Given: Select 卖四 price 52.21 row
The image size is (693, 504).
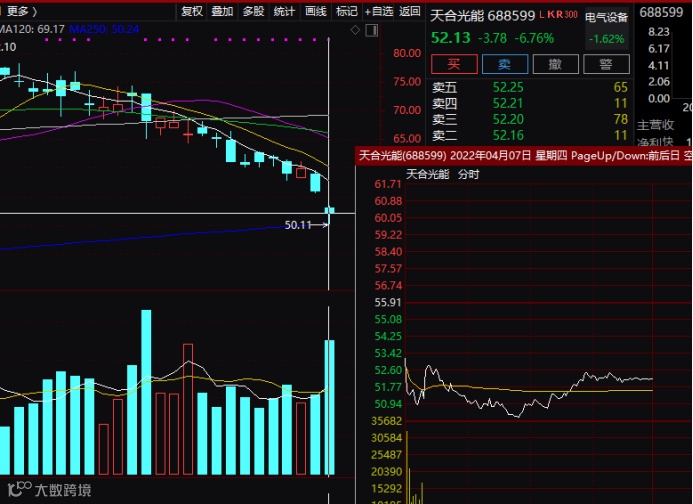Looking at the screenshot, I should tap(529, 103).
